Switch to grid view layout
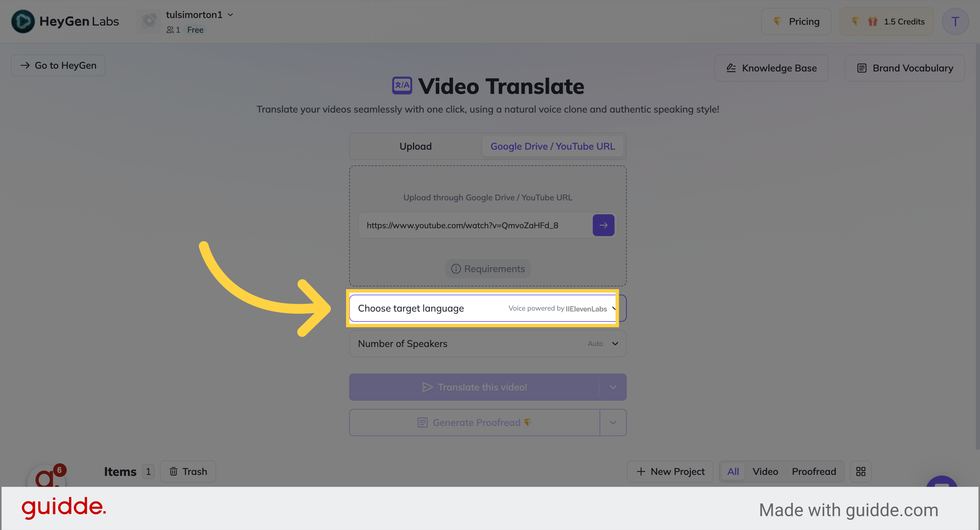 [x=861, y=471]
